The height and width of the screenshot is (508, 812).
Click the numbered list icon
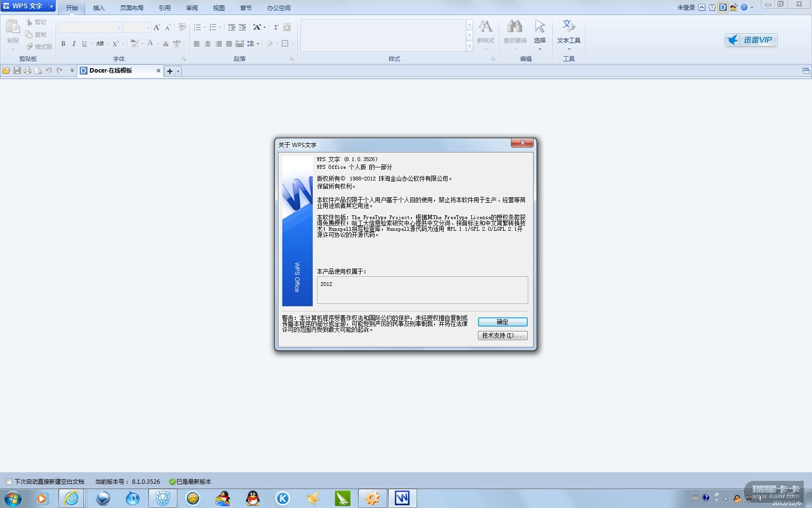point(213,28)
